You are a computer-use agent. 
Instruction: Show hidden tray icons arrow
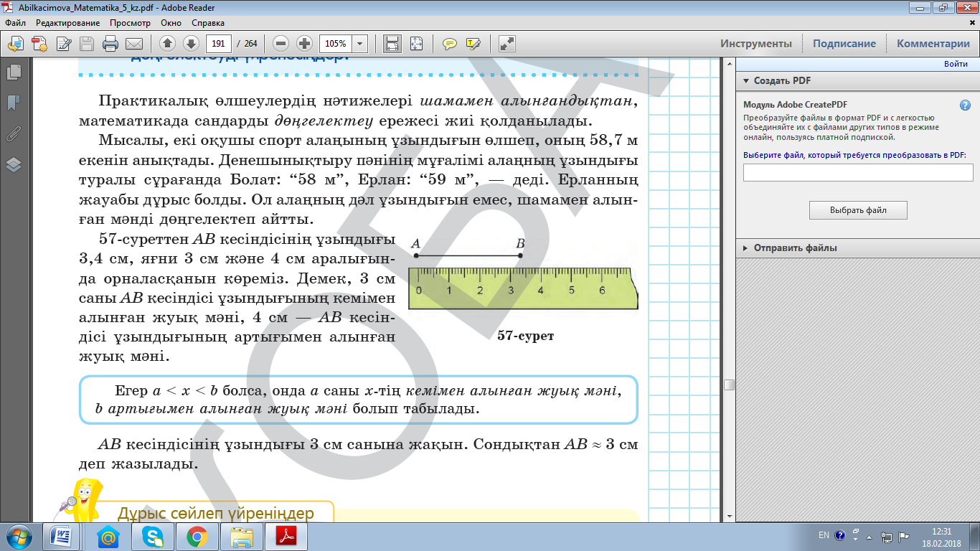(x=869, y=536)
